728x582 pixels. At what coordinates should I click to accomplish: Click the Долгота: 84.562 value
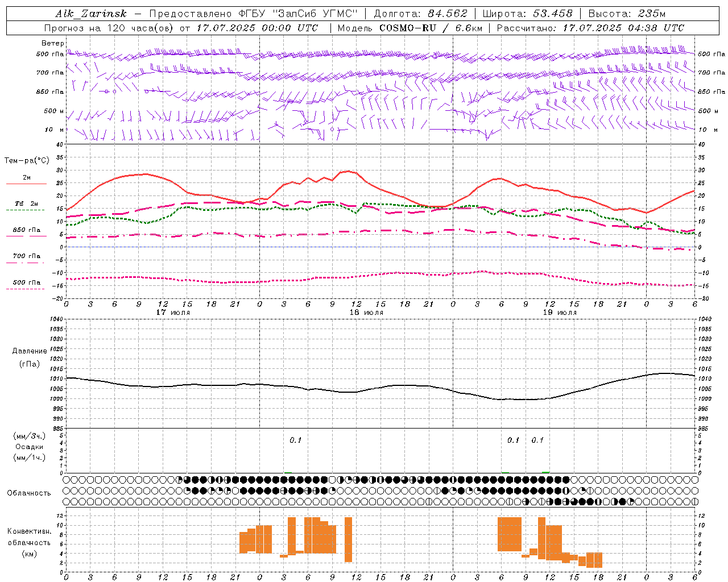[x=420, y=14]
